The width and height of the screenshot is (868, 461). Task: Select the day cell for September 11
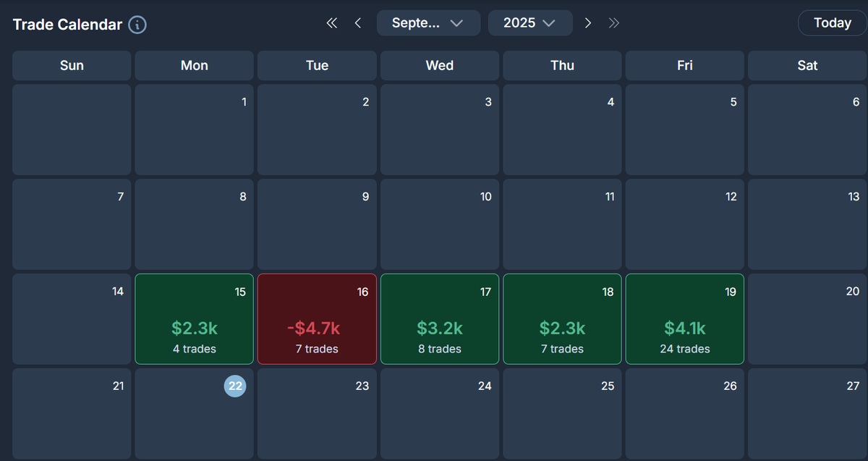click(562, 224)
